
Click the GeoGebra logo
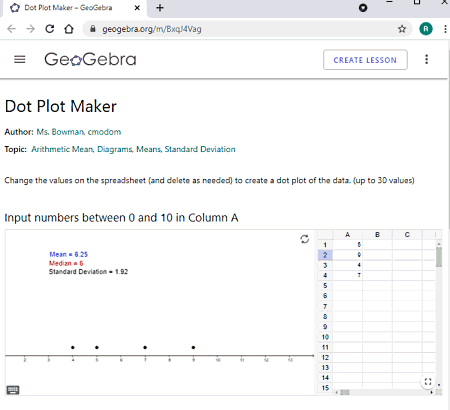point(90,59)
